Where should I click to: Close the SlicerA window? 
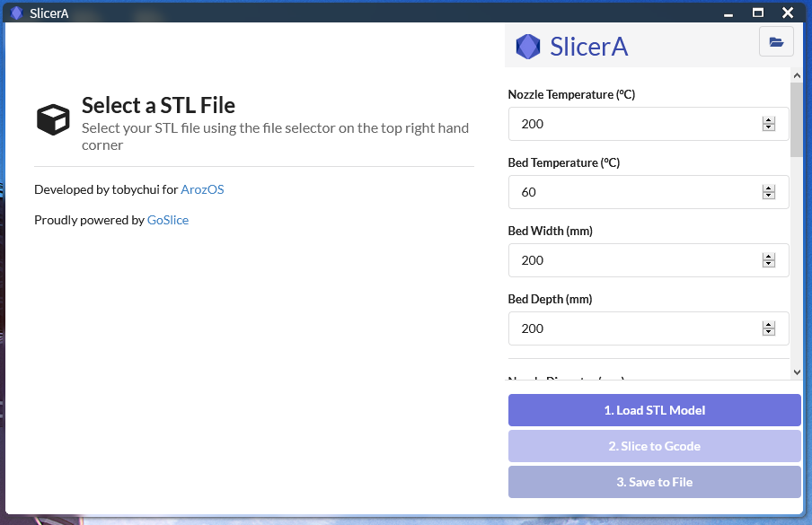[x=788, y=13]
